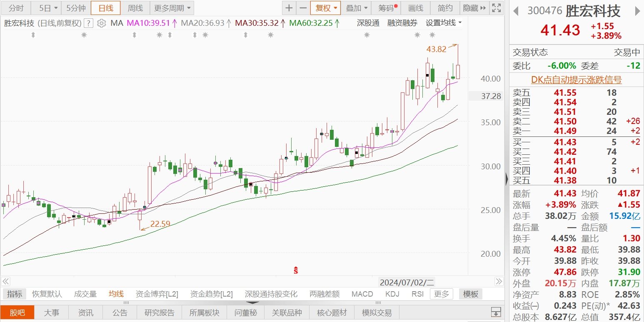Click the panel download icon at bottom right

[x=496, y=312]
